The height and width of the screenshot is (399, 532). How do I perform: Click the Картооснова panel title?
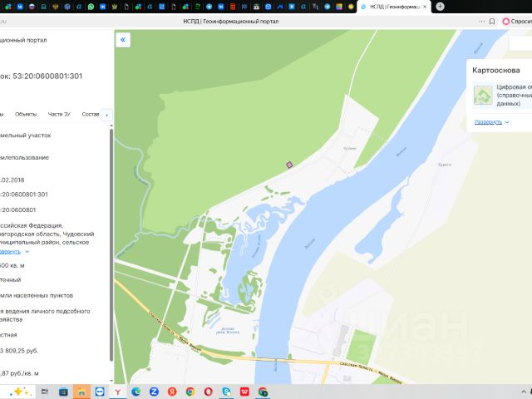[496, 70]
